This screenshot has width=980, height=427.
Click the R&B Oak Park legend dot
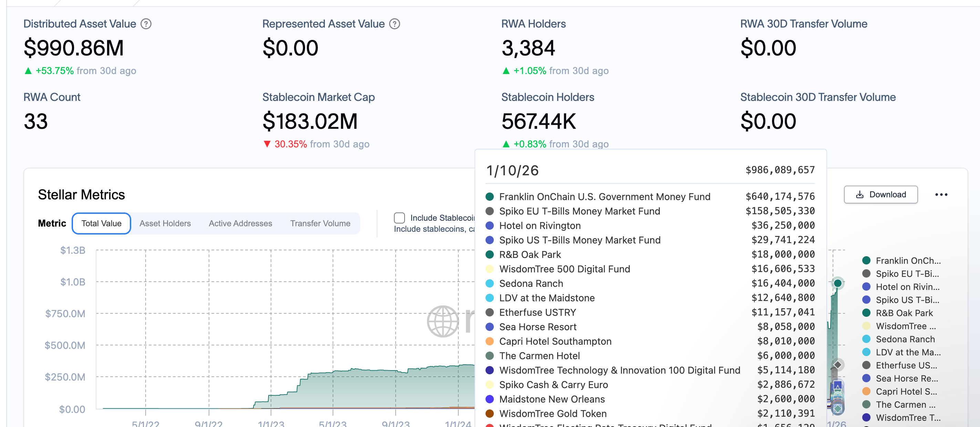pyautogui.click(x=867, y=313)
